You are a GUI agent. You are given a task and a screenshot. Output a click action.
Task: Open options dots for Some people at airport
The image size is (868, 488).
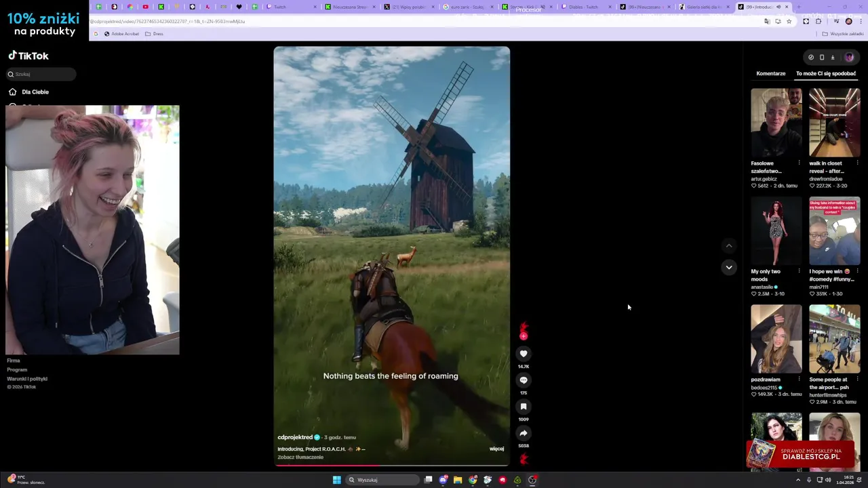[857, 380]
